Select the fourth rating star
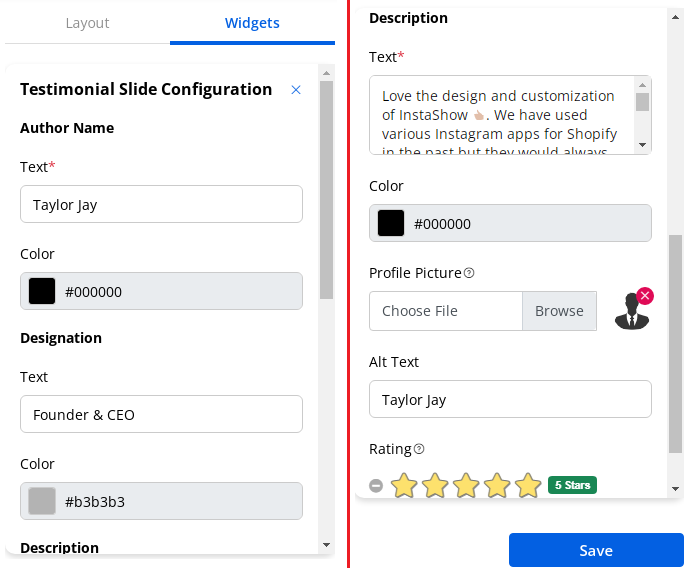 point(497,486)
